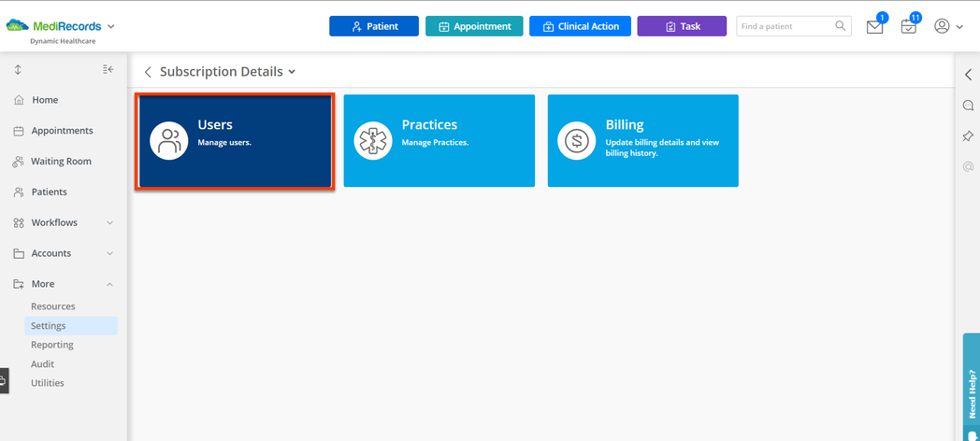Click the blue Patient button
The height and width of the screenshot is (441, 980).
[374, 26]
